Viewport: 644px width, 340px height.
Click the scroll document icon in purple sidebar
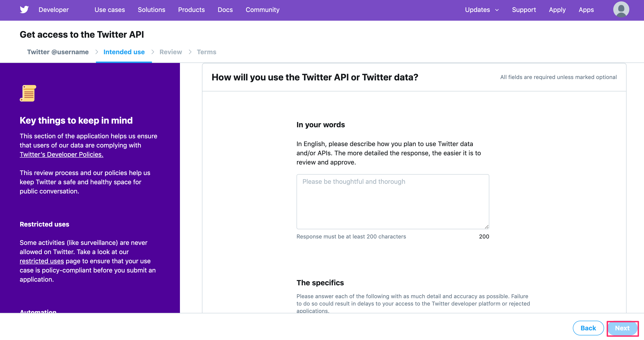28,93
